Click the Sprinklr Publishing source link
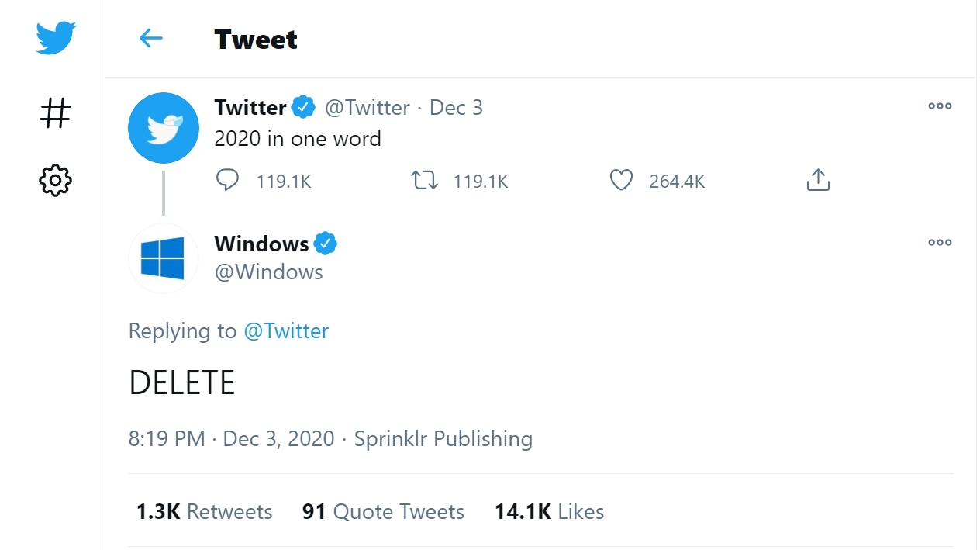 click(x=443, y=439)
